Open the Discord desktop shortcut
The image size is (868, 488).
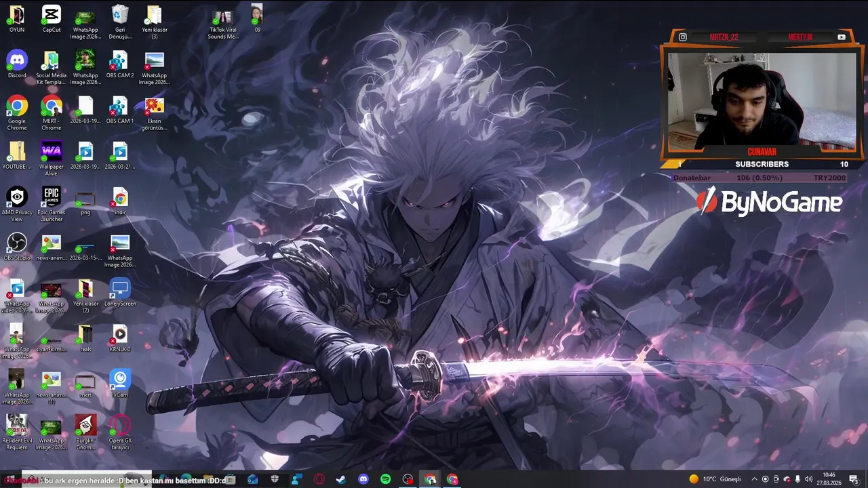17,64
